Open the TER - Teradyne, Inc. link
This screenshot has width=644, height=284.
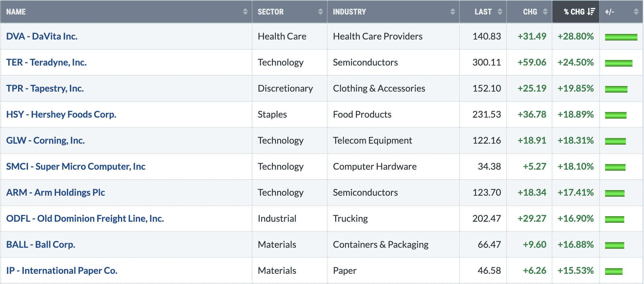(x=46, y=62)
